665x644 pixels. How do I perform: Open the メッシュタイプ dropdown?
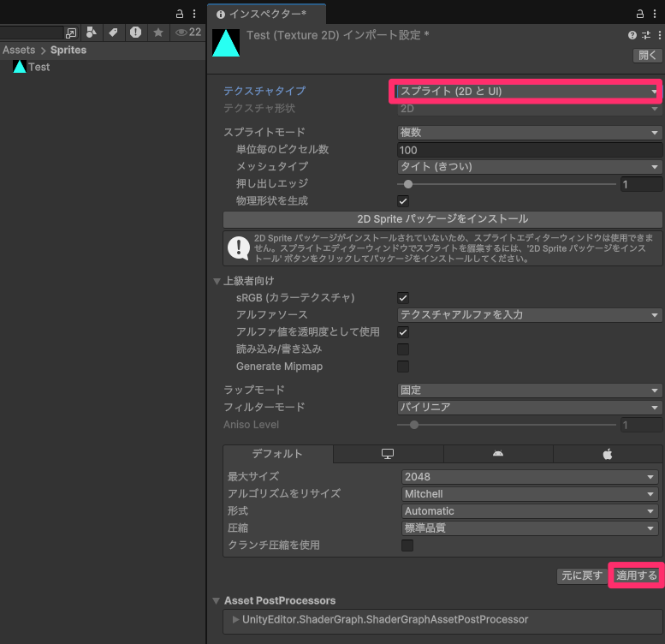click(529, 167)
